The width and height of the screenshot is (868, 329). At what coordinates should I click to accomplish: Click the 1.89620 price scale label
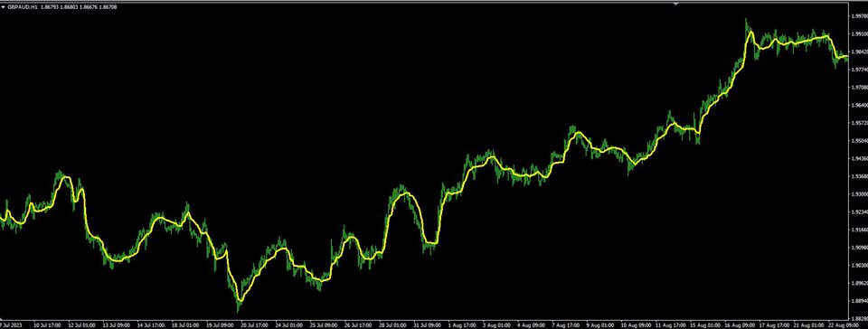tap(860, 283)
